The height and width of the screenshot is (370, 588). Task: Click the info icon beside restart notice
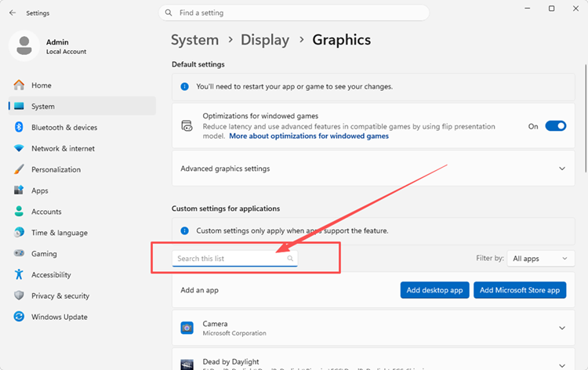click(184, 86)
